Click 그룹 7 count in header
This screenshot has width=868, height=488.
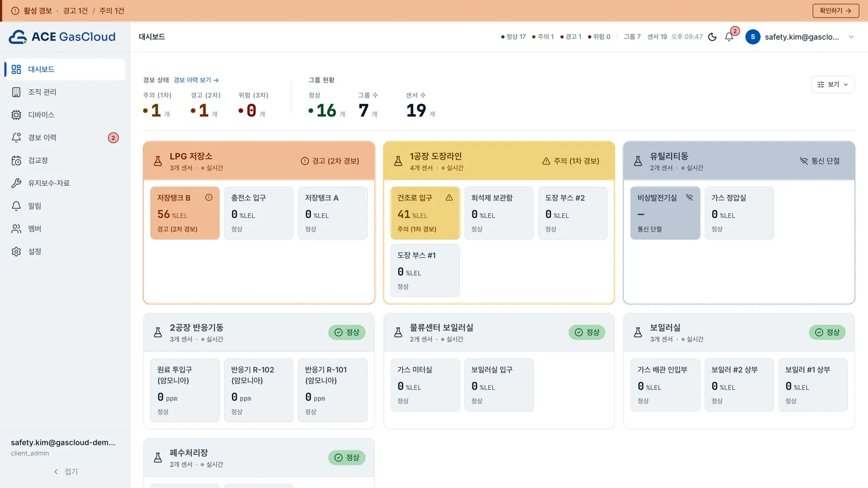pyautogui.click(x=632, y=37)
